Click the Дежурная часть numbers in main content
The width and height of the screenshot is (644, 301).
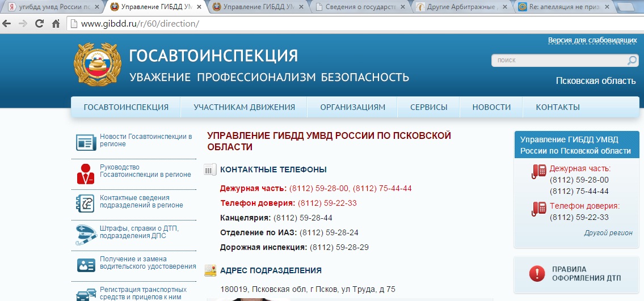[350, 189]
